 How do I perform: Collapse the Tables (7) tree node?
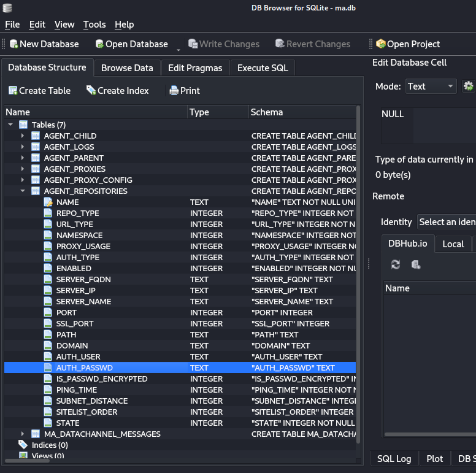pyautogui.click(x=10, y=125)
